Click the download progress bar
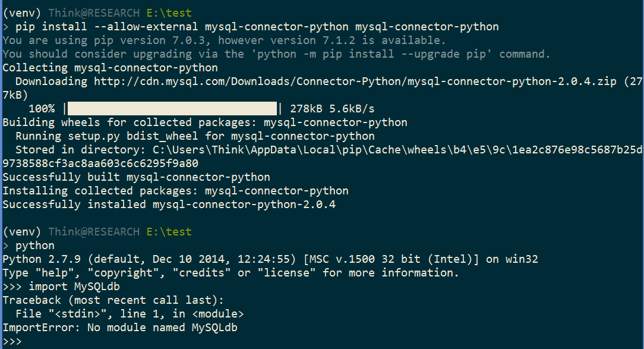This screenshot has height=349, width=644. click(172, 109)
